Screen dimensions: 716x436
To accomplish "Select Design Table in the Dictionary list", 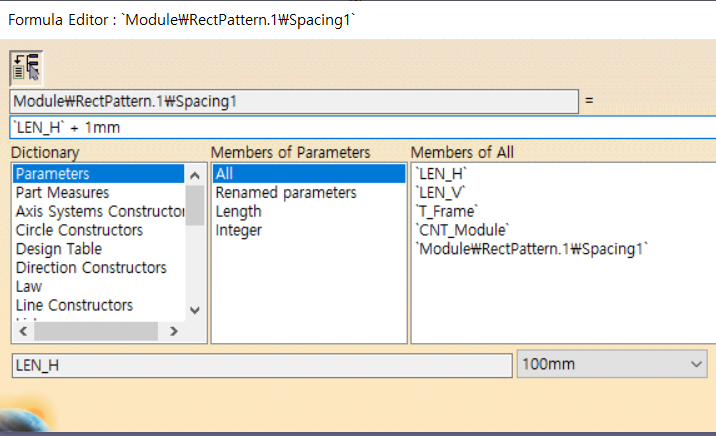I will click(x=98, y=248).
